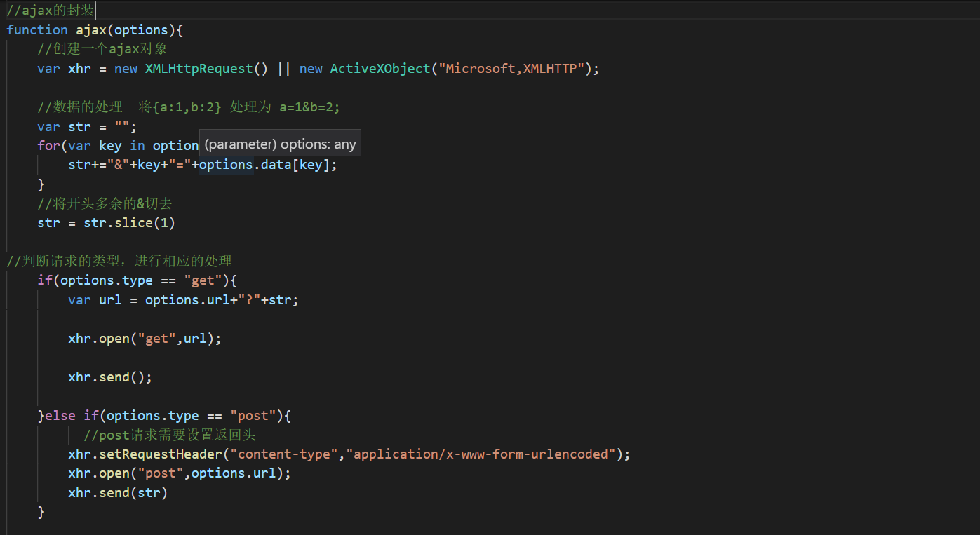Click the line "xhr.send(str)"

tap(118, 493)
